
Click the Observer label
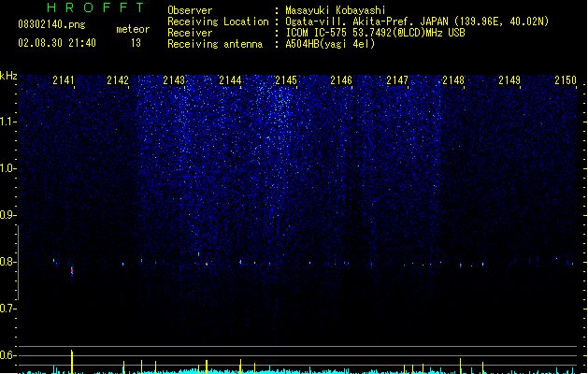pos(190,10)
